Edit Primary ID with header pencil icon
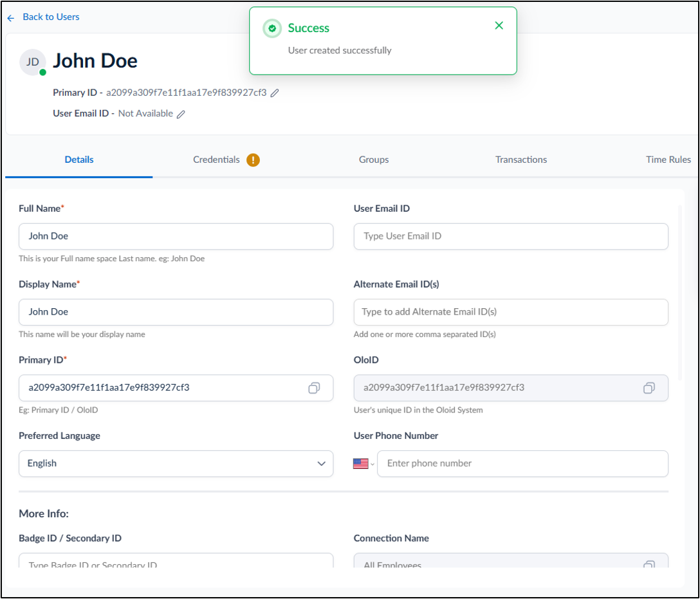 point(275,93)
